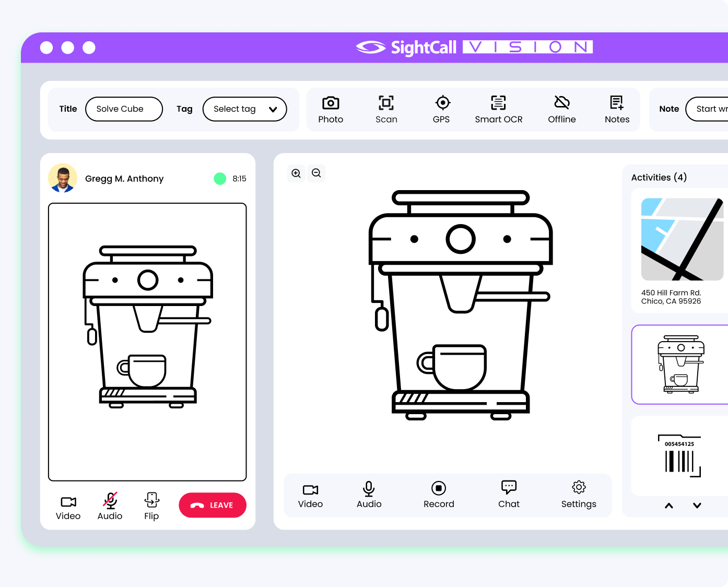Open Settings in the bottom toolbar
The width and height of the screenshot is (728, 587).
pos(579,495)
